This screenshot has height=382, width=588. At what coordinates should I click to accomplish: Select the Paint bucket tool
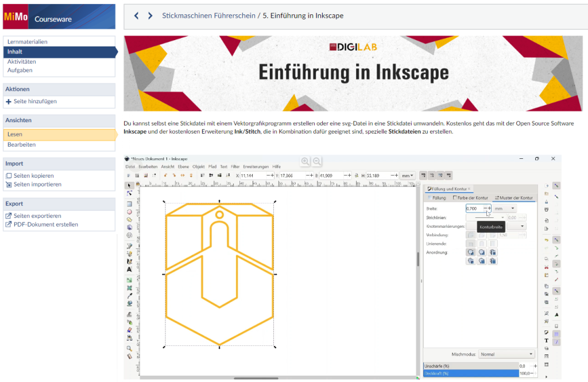pyautogui.click(x=129, y=303)
